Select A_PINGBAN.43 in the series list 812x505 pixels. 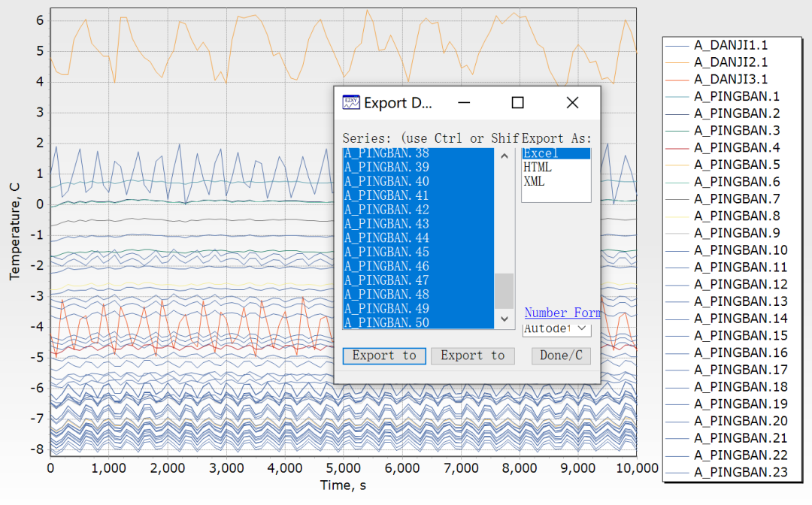418,224
